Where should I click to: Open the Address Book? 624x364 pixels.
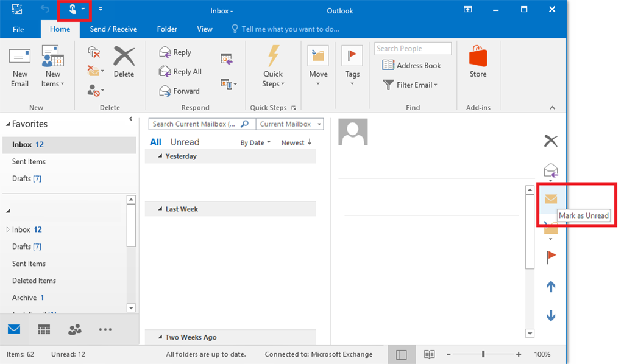coord(411,65)
